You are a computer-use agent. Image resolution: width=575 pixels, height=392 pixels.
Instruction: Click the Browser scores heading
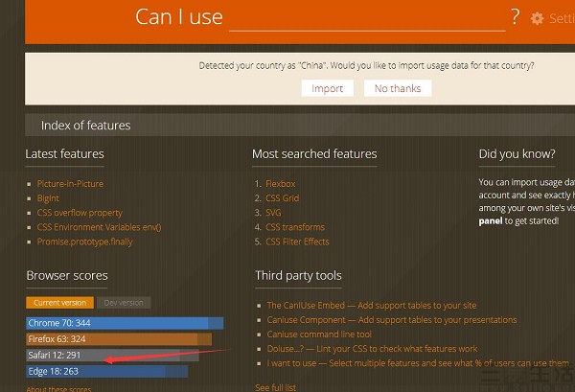[67, 276]
